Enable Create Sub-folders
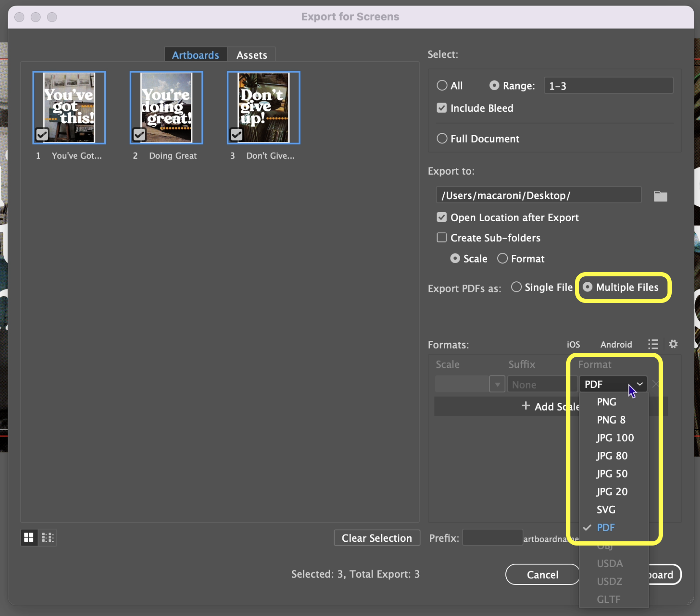Image resolution: width=700 pixels, height=616 pixels. pyautogui.click(x=442, y=238)
